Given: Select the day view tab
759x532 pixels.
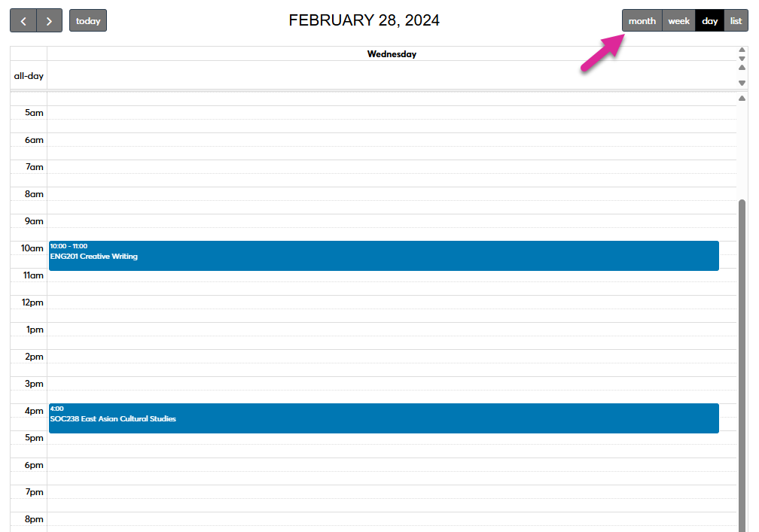Looking at the screenshot, I should 709,20.
